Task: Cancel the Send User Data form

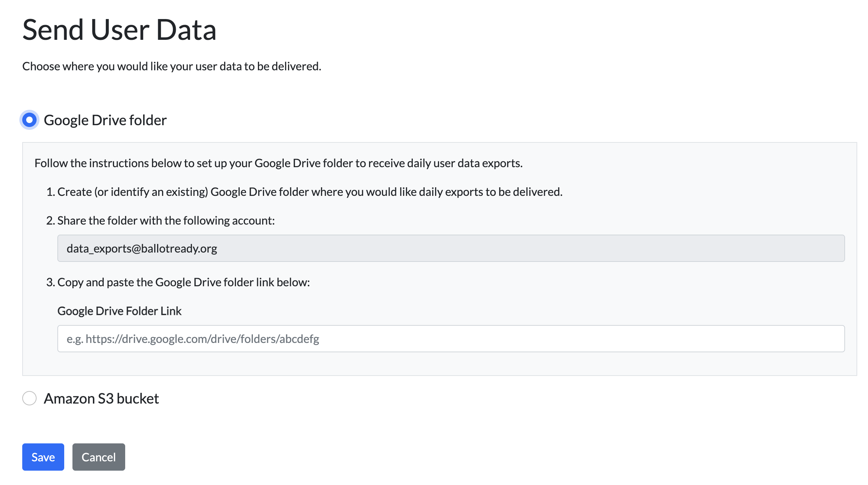Action: [x=99, y=457]
